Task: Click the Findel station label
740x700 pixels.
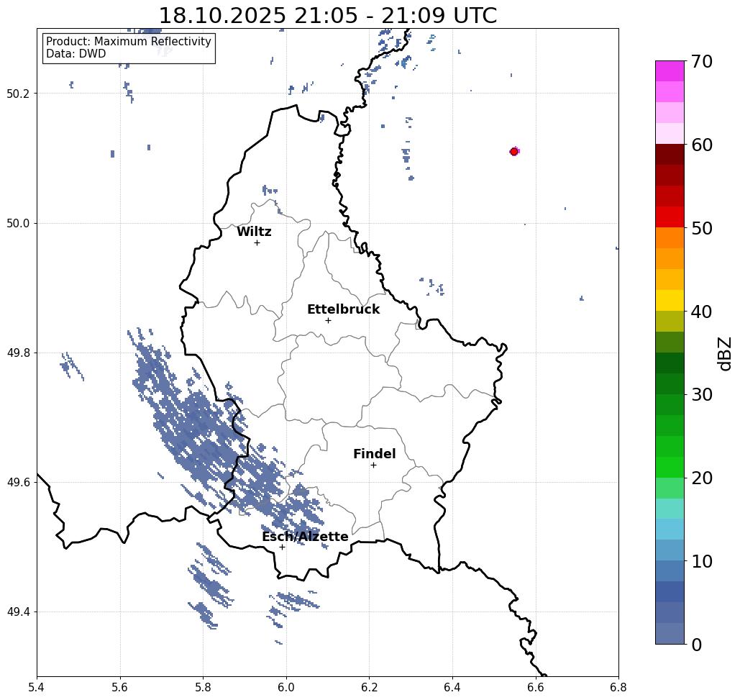Action: [374, 454]
